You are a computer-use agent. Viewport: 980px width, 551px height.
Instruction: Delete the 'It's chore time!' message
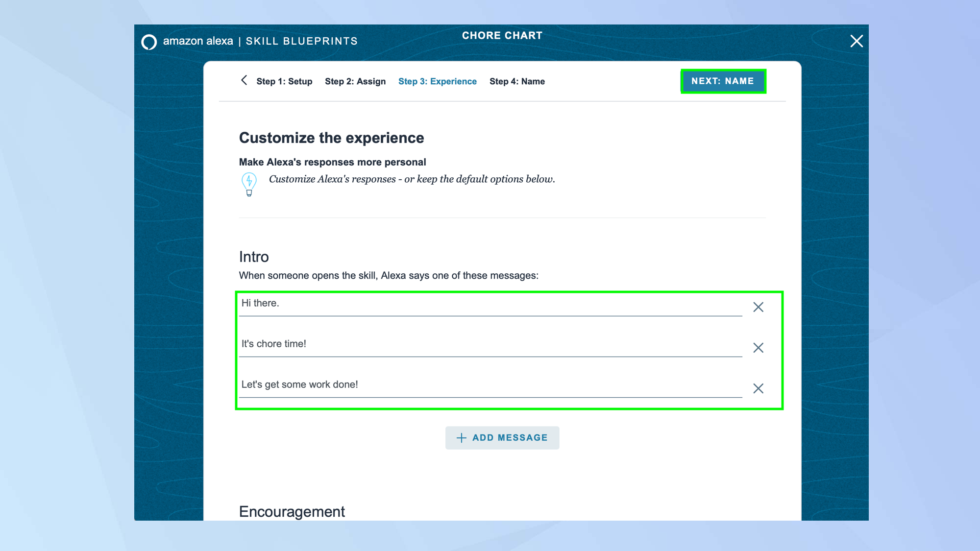(x=758, y=348)
